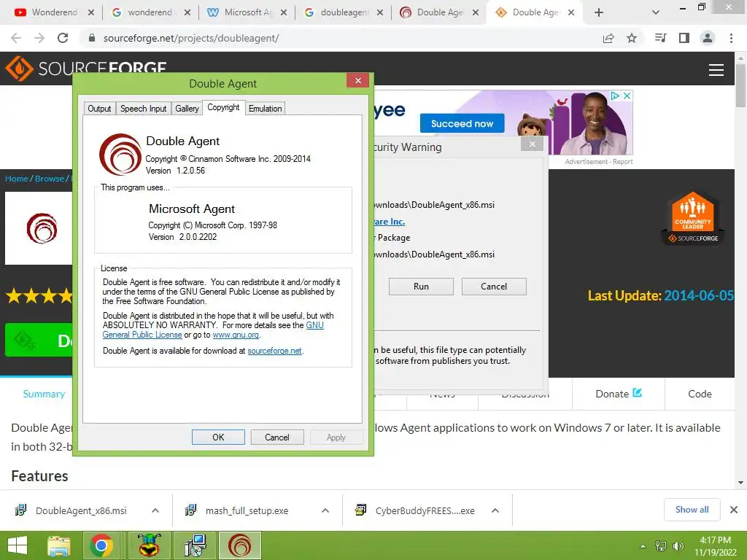Viewport: 747px width, 560px height.
Task: Click Show all downloads
Action: pos(692,510)
